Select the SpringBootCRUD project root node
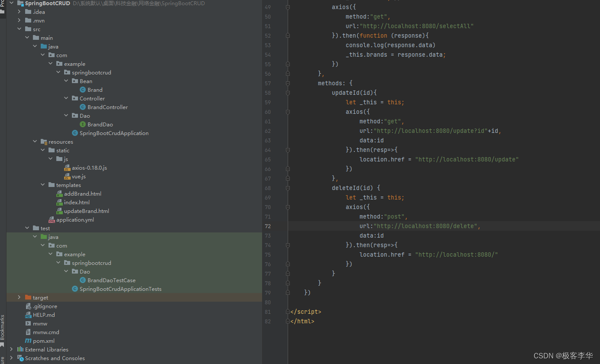 47,3
